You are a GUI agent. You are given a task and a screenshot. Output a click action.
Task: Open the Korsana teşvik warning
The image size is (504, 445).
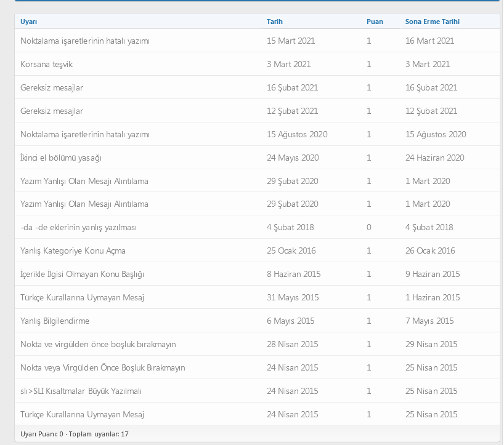pos(46,64)
